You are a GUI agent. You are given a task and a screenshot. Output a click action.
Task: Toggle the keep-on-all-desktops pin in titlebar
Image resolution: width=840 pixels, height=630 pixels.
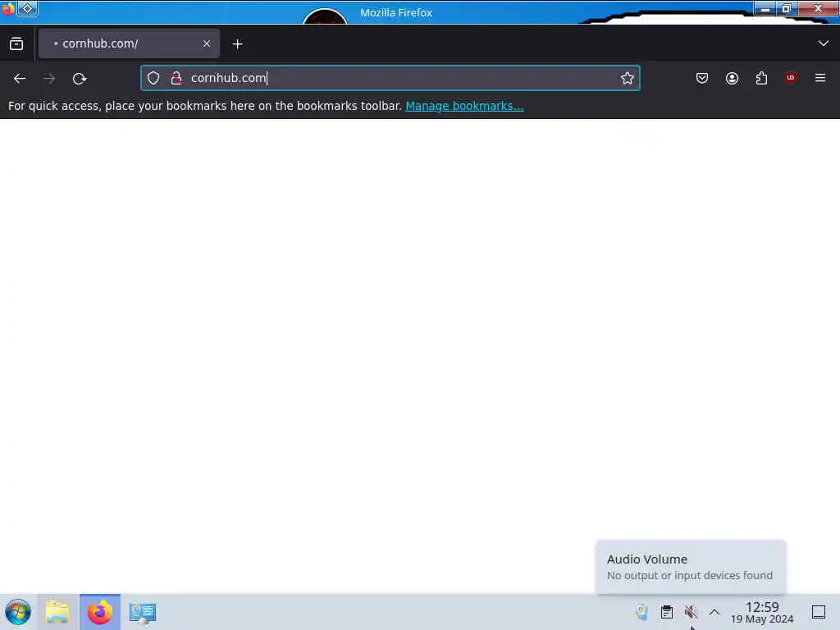coord(28,8)
